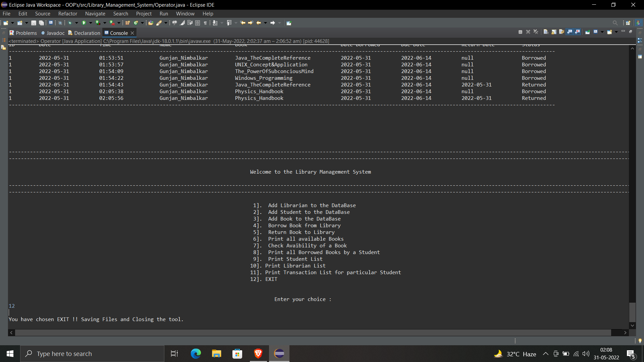Expand the Open Console dropdown arrow
The width and height of the screenshot is (644, 362).
(616, 32)
